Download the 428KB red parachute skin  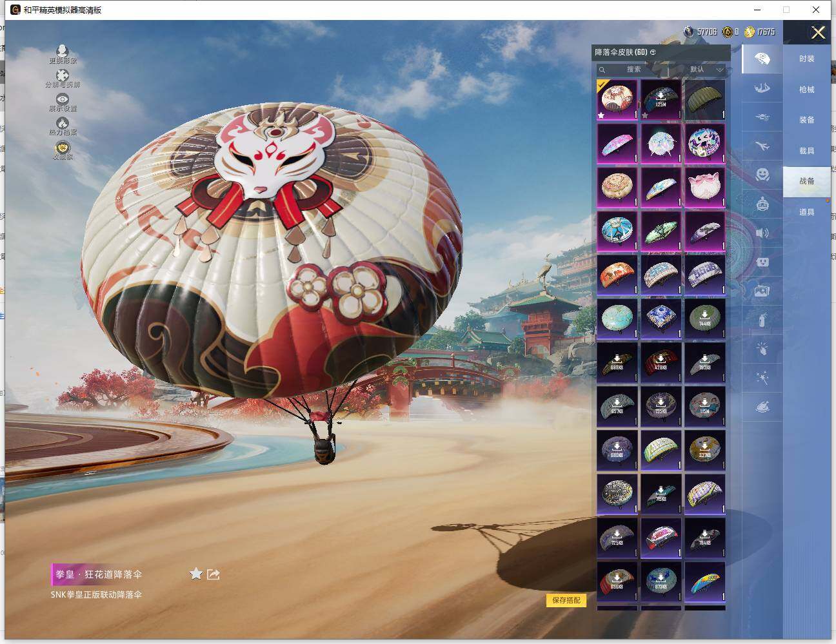pyautogui.click(x=661, y=363)
